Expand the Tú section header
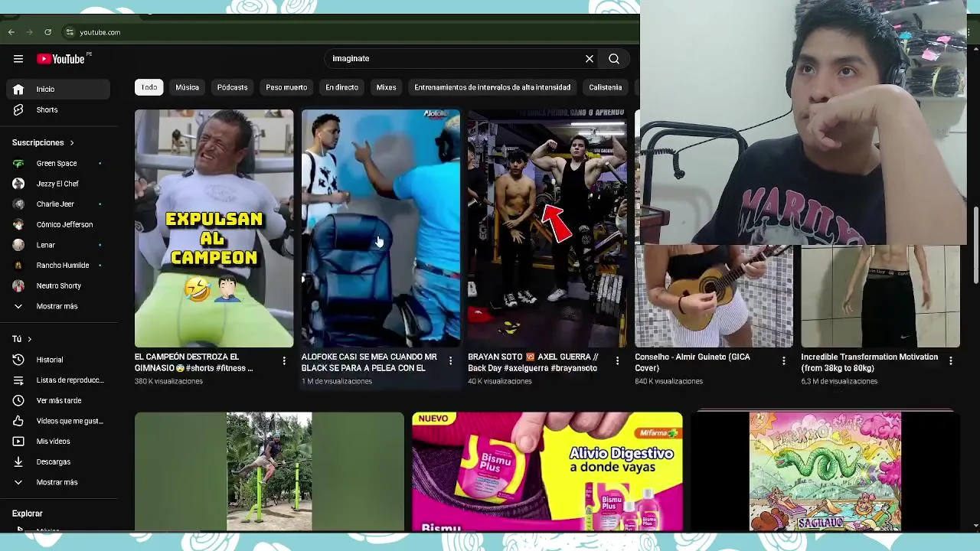The image size is (980, 551). [x=21, y=339]
